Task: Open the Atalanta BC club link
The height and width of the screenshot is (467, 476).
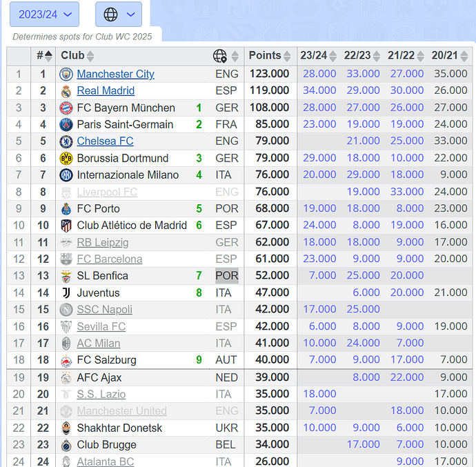Action: coord(106,461)
